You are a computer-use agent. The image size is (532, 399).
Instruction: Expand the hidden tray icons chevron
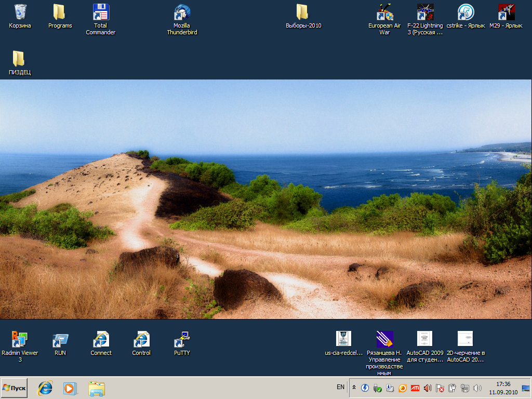(x=353, y=387)
